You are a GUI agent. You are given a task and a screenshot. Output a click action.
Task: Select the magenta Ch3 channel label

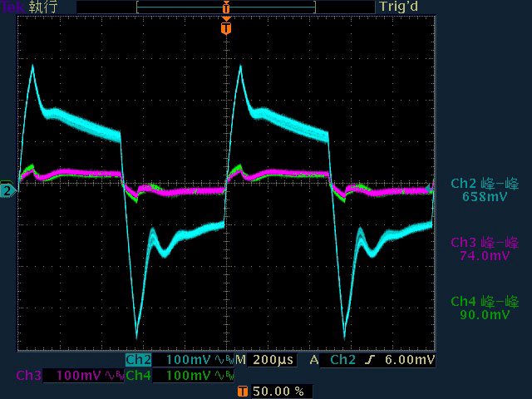point(29,376)
